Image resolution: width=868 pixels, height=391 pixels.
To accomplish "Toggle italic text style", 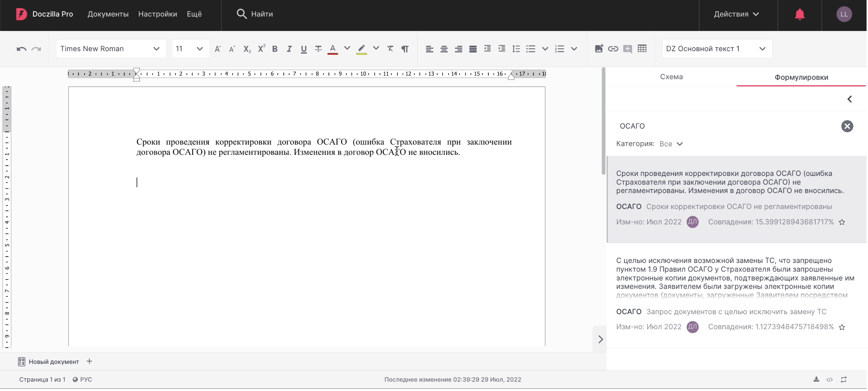I will pos(289,49).
